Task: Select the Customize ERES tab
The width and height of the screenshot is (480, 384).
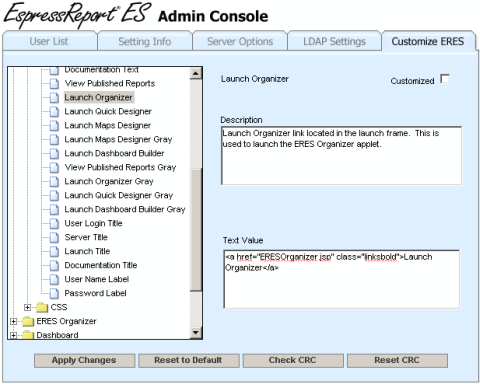Action: pos(428,41)
